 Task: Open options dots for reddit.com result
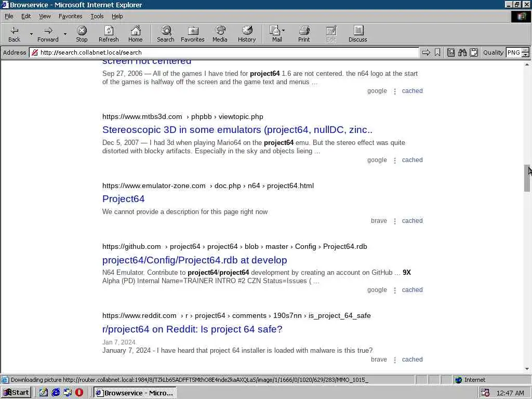point(395,360)
